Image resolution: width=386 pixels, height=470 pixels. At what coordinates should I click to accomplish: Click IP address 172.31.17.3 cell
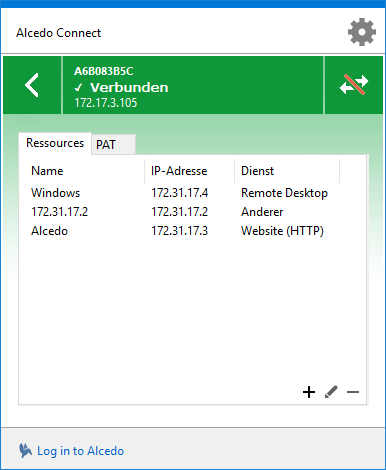pos(180,231)
